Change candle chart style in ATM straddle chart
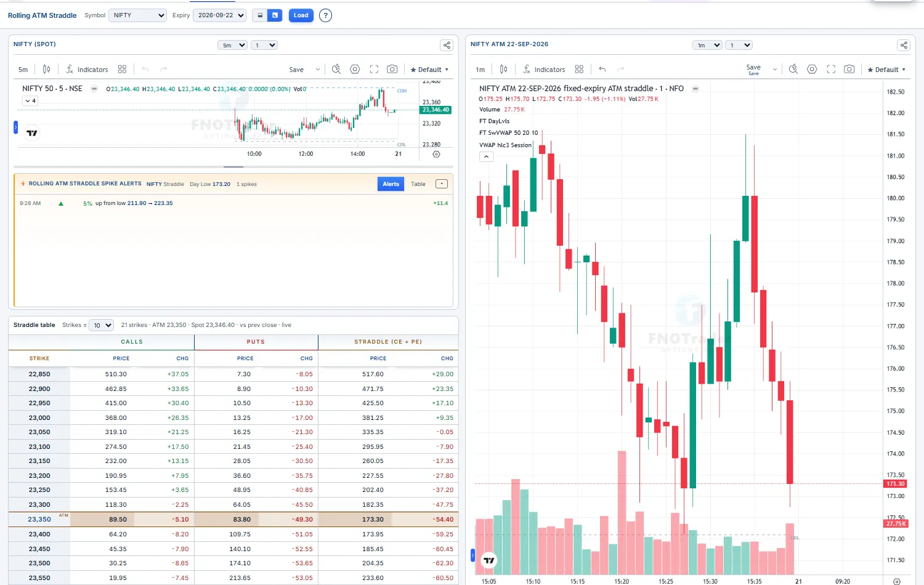 pyautogui.click(x=503, y=70)
